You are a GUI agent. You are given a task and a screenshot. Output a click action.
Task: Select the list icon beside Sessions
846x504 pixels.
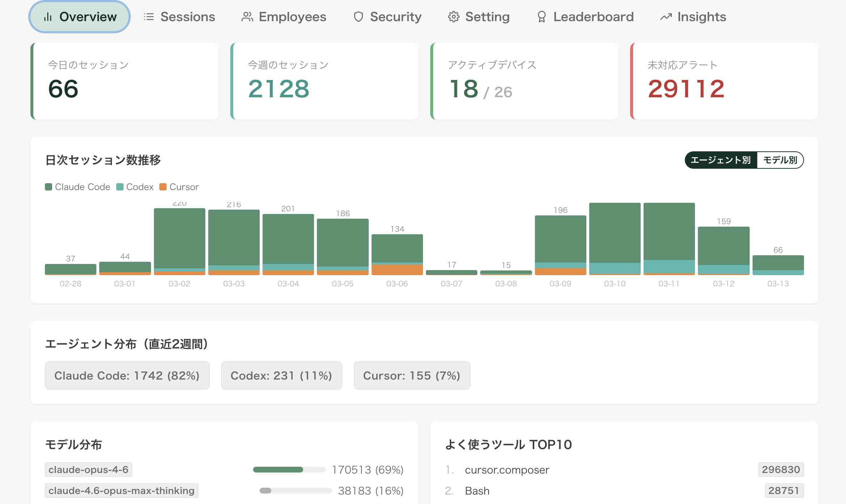coord(148,17)
